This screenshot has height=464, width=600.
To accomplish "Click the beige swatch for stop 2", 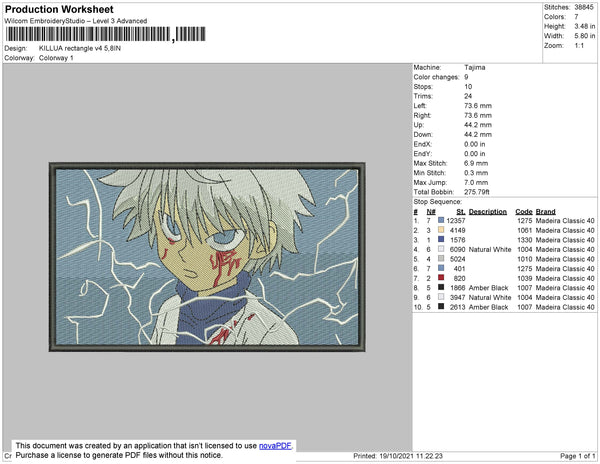I will (x=441, y=230).
